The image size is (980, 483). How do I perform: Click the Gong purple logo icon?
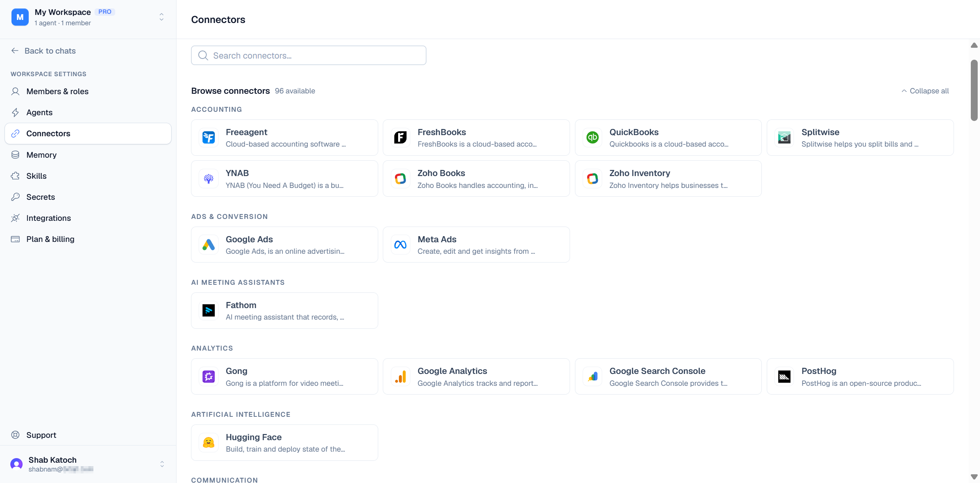pyautogui.click(x=209, y=377)
